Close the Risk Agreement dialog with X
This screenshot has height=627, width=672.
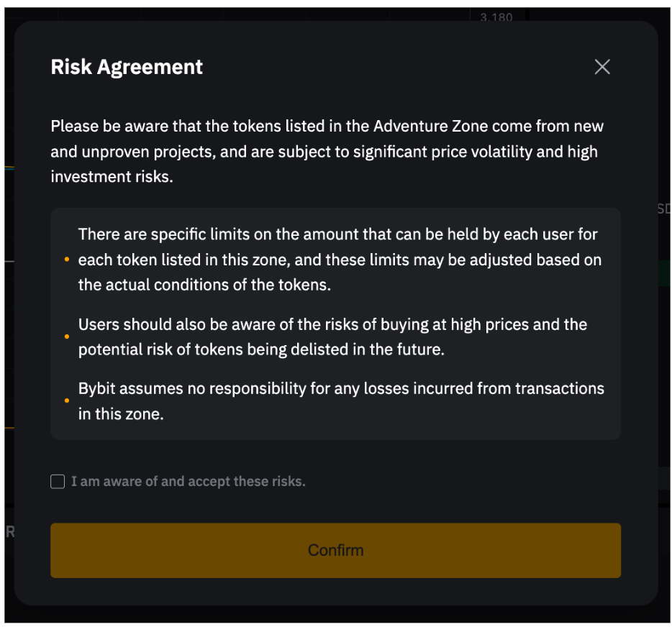pos(602,67)
